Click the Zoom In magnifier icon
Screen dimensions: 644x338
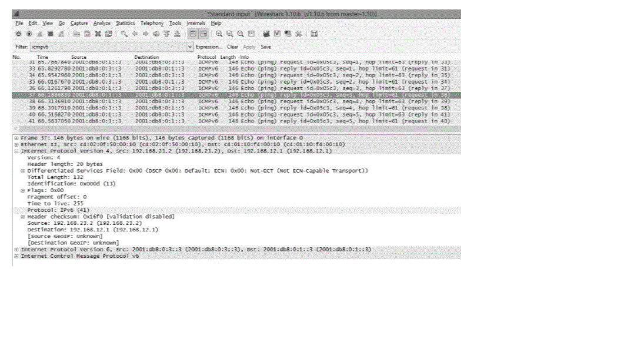click(x=219, y=34)
